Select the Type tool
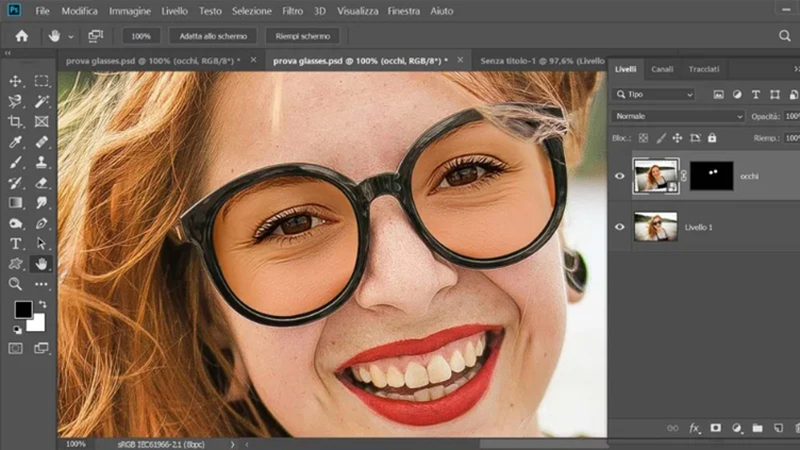This screenshot has width=800, height=450. (x=15, y=243)
